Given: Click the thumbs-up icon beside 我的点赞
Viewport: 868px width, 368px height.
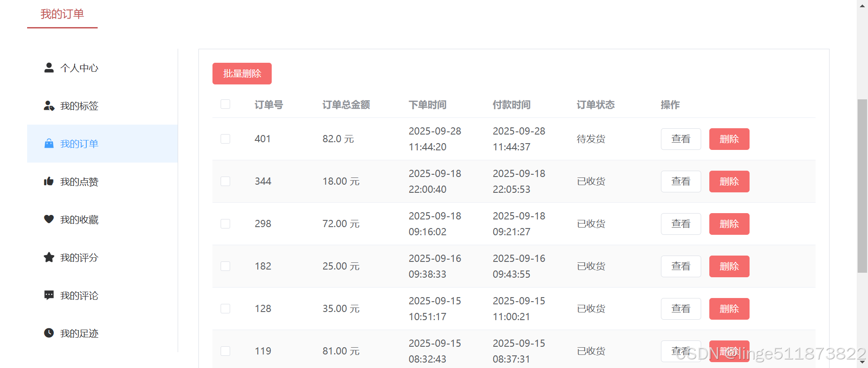Looking at the screenshot, I should pyautogui.click(x=49, y=182).
